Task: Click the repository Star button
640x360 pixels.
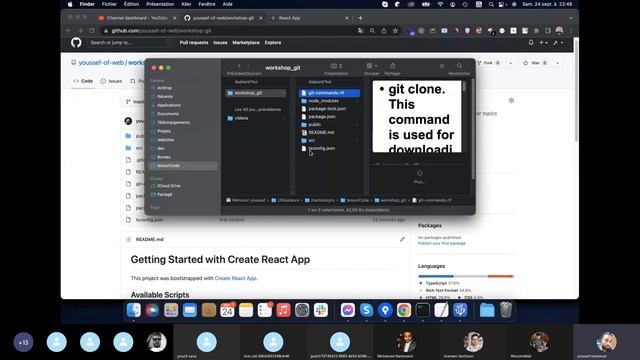Action: point(535,63)
